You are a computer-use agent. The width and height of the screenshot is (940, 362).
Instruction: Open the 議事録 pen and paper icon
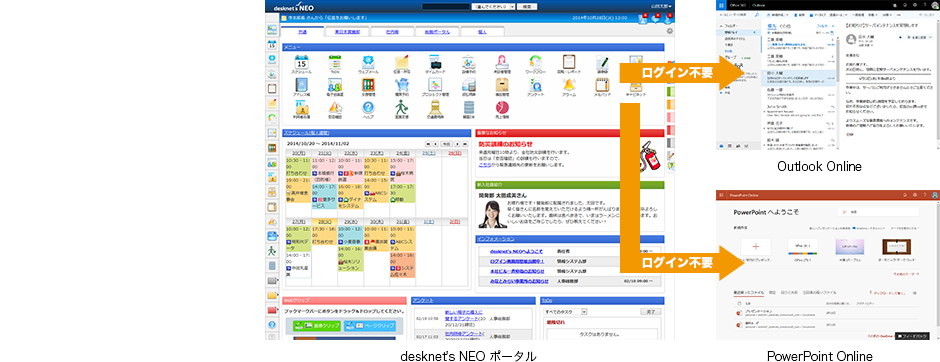click(x=602, y=61)
